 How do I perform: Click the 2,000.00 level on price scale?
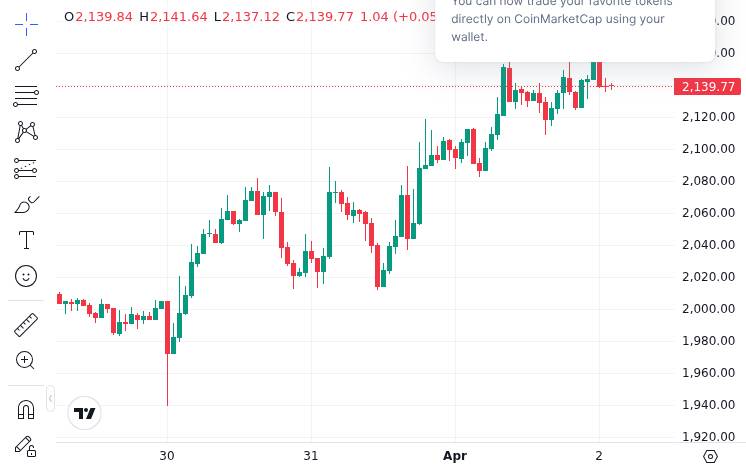coord(708,309)
